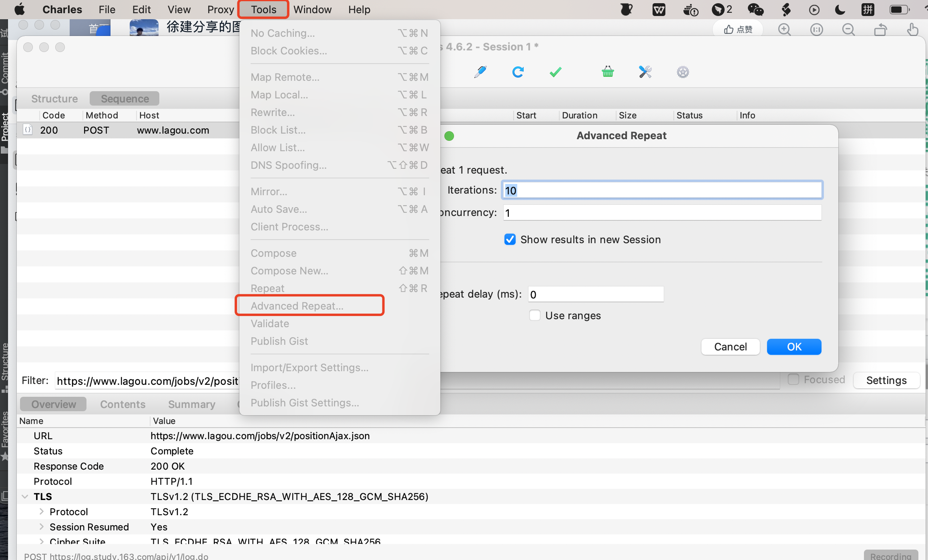This screenshot has height=560, width=928.
Task: Click the zoom out magnifier icon
Action: [848, 29]
